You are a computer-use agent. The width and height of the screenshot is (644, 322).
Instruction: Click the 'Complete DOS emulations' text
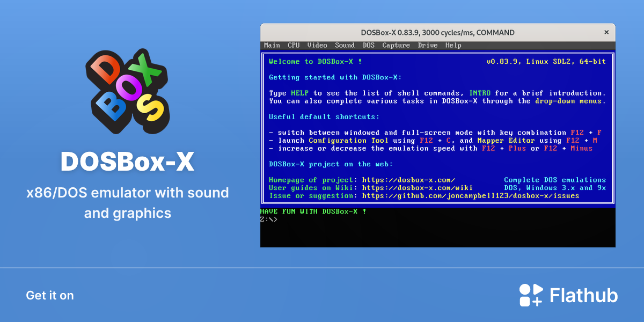tap(555, 180)
